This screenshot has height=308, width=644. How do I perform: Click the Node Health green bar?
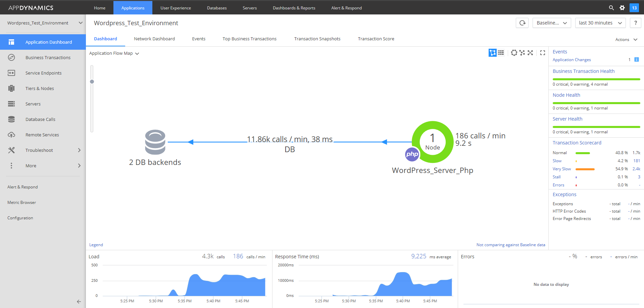tap(596, 103)
